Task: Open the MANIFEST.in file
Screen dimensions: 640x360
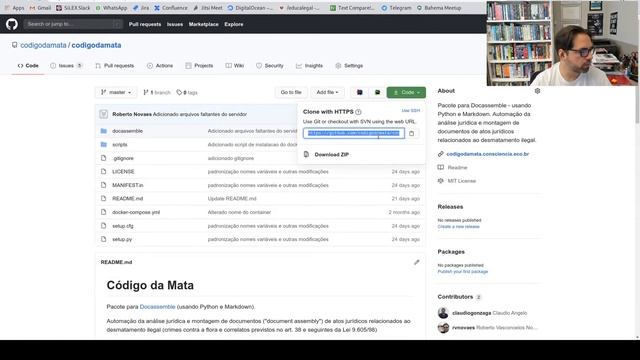Action: pos(128,185)
